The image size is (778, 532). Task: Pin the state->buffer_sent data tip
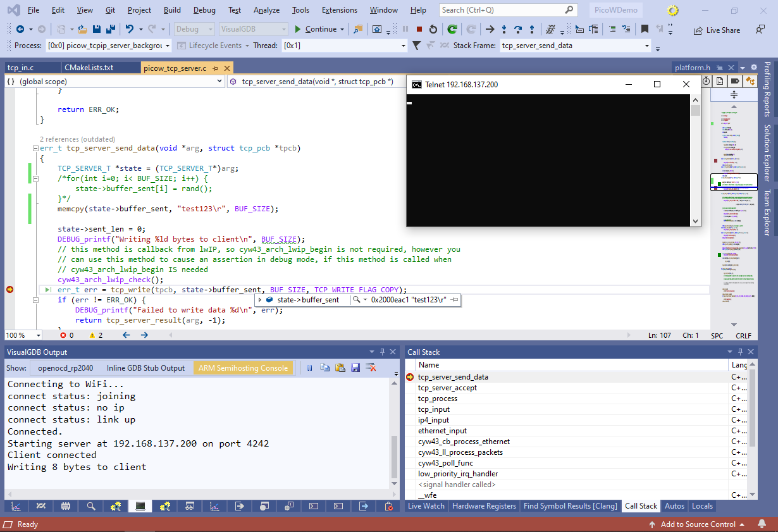[454, 300]
